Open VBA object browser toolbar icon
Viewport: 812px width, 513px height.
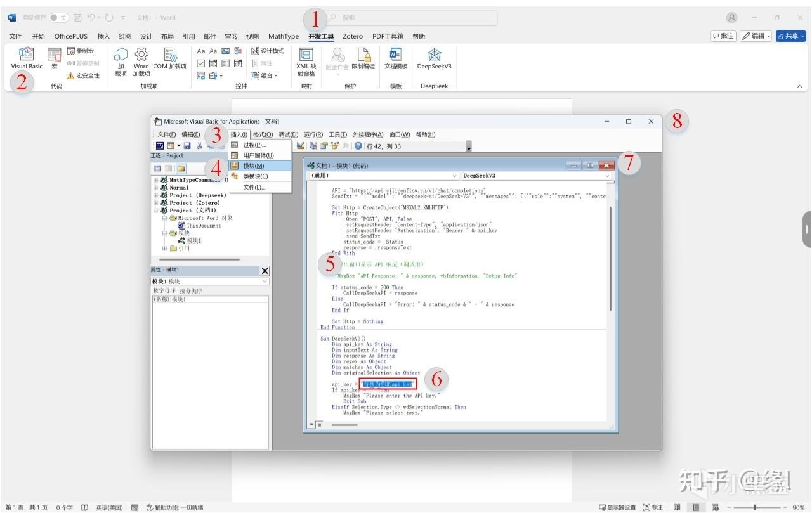[334, 146]
